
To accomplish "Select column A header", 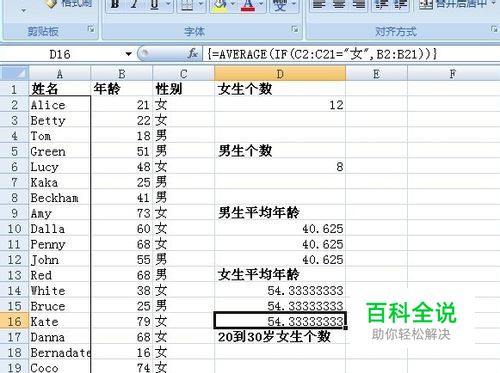I will (60, 74).
